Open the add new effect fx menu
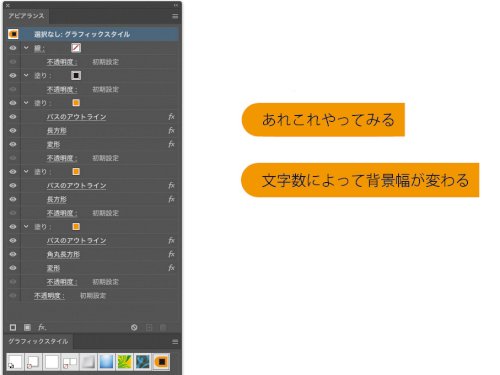 coord(42,327)
